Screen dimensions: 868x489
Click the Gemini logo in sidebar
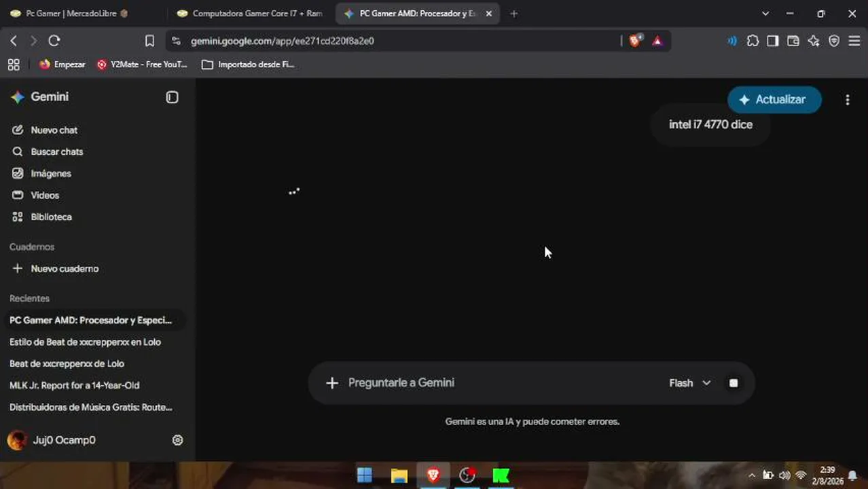tap(18, 97)
